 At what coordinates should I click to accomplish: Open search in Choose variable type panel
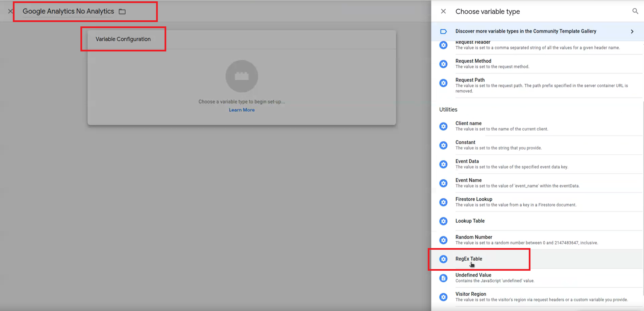click(x=635, y=11)
